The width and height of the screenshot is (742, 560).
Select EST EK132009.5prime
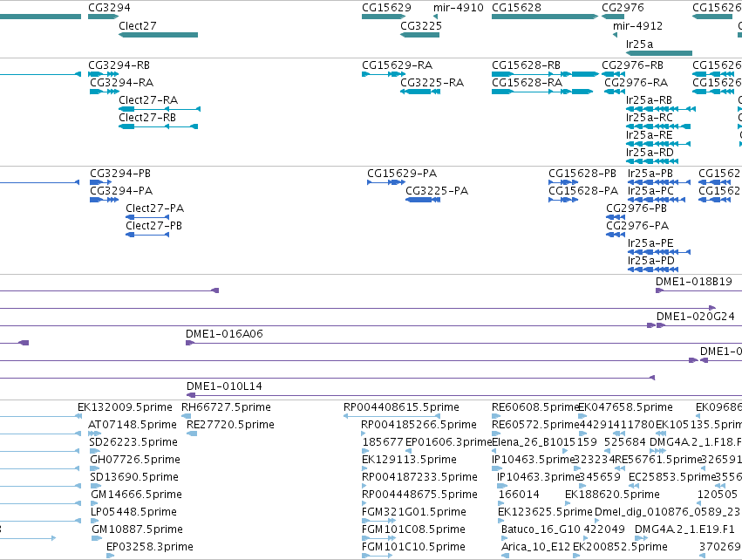coord(125,407)
